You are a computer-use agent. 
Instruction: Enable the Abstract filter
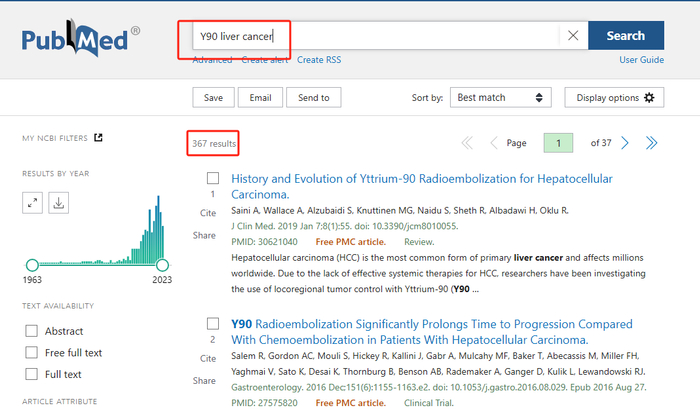tap(31, 331)
